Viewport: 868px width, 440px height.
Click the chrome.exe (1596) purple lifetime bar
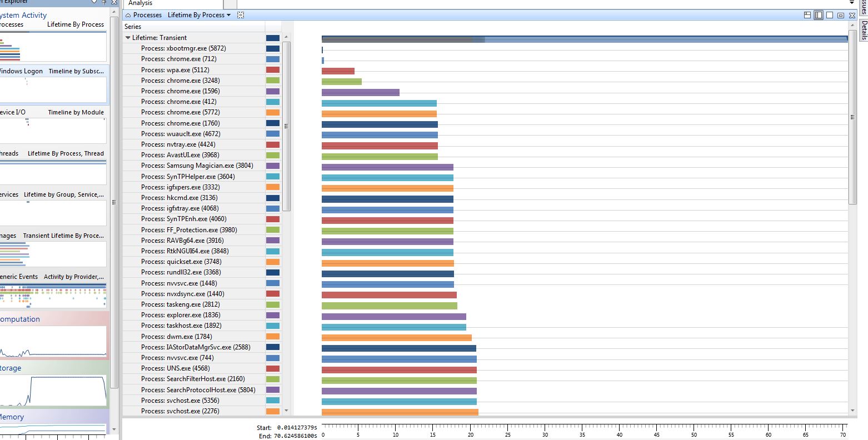coord(360,92)
